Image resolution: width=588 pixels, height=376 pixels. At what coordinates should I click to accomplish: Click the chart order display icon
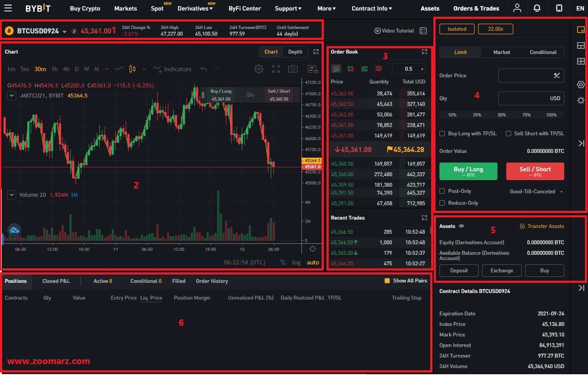312,69
